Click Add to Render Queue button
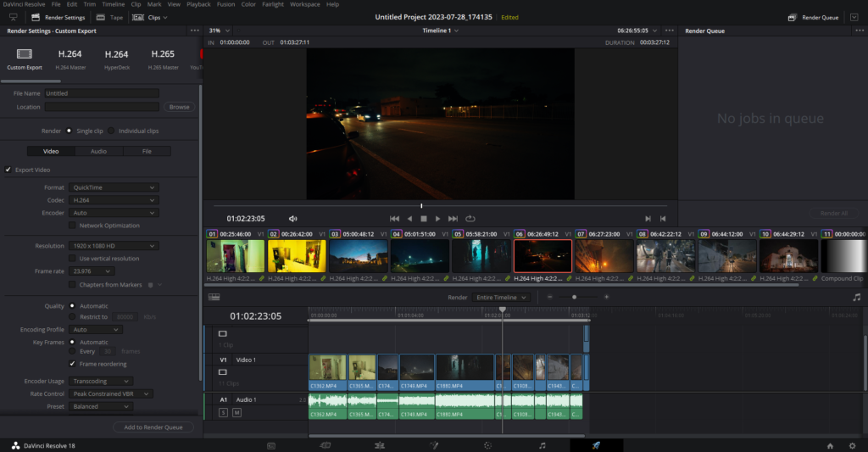 coord(153,427)
